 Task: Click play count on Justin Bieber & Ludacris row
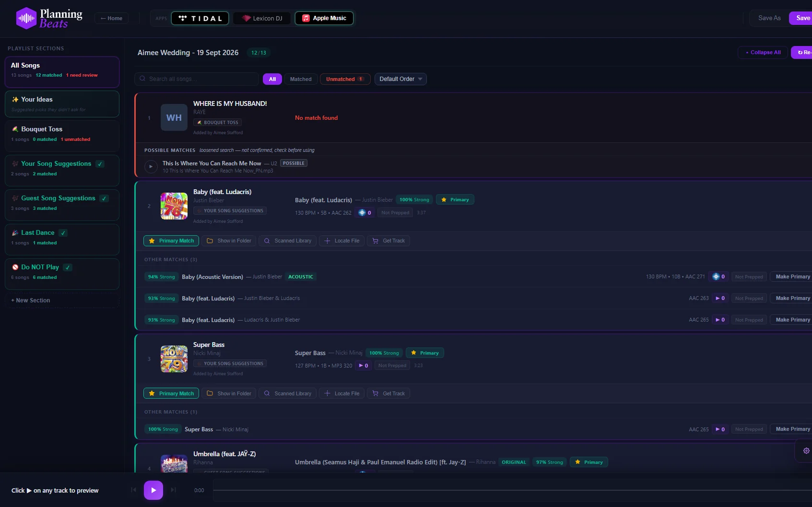click(x=720, y=298)
